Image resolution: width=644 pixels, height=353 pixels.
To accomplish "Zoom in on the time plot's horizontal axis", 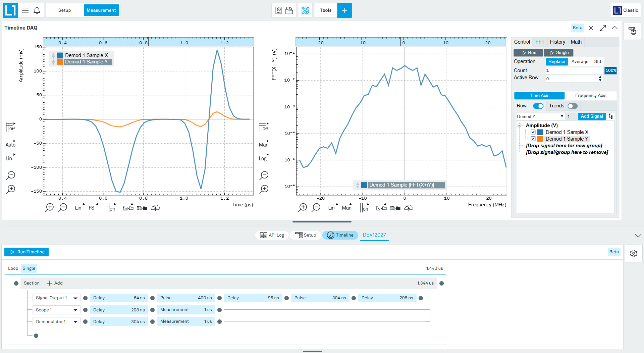I will (x=49, y=208).
